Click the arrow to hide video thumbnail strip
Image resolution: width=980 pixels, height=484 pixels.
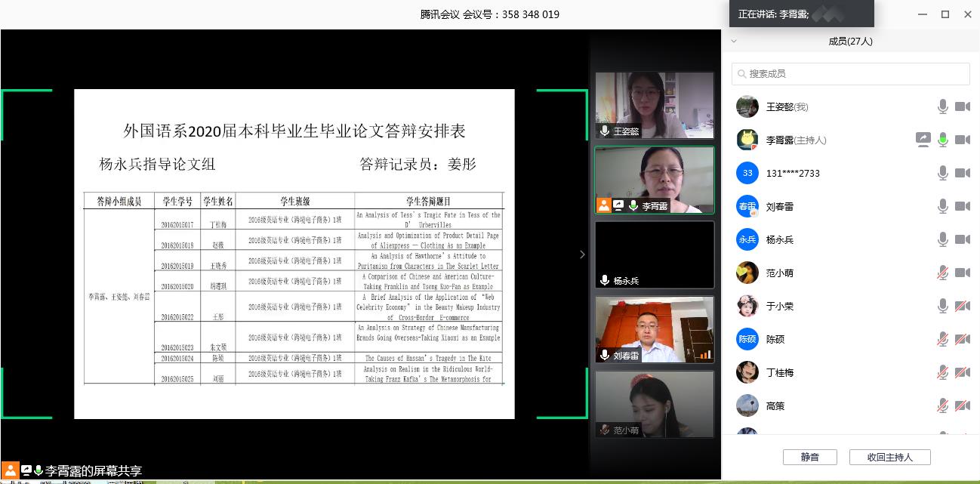[582, 254]
